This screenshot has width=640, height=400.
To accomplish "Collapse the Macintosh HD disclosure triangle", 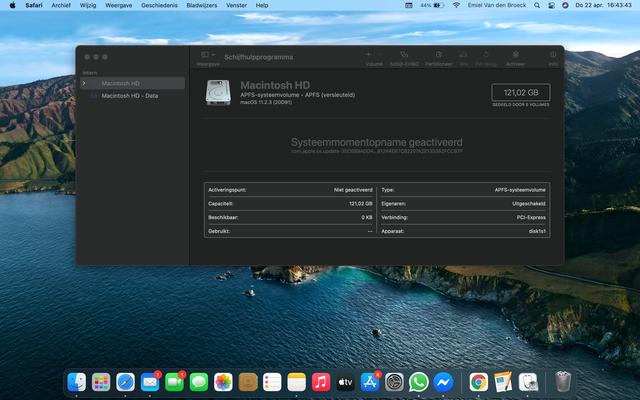I will [x=84, y=83].
